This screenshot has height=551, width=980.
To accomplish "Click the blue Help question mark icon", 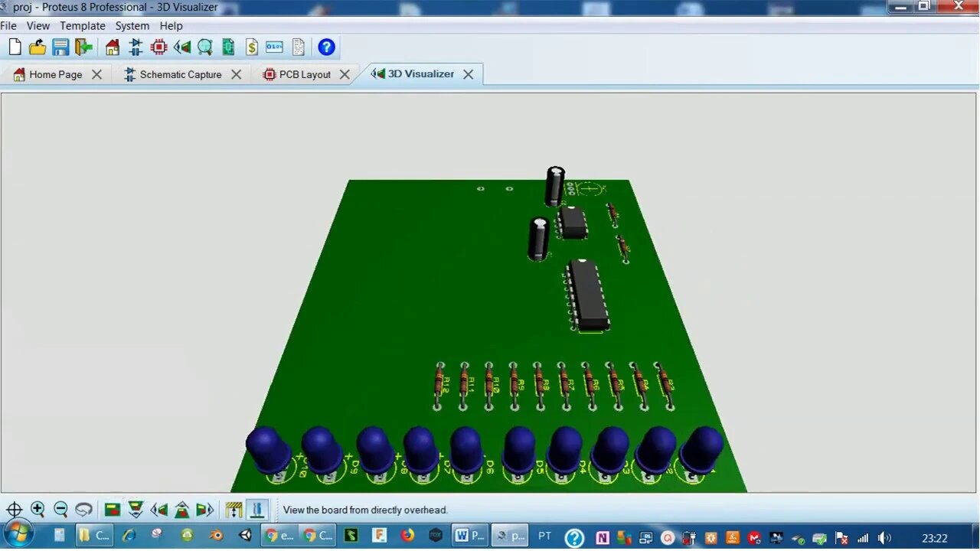I will pyautogui.click(x=327, y=47).
